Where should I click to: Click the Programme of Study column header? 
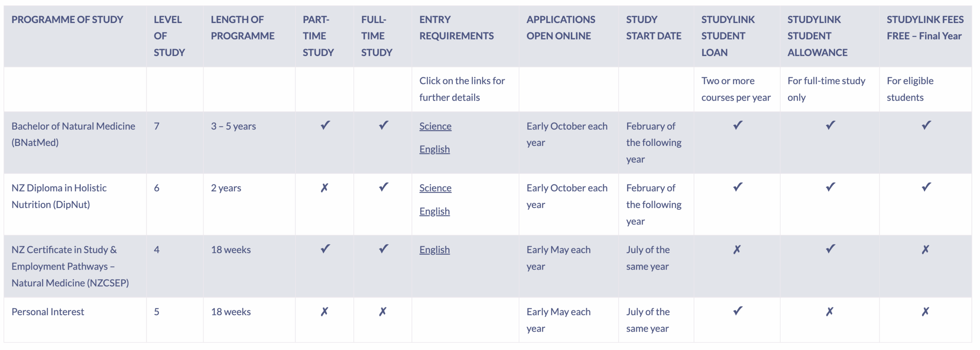(67, 20)
